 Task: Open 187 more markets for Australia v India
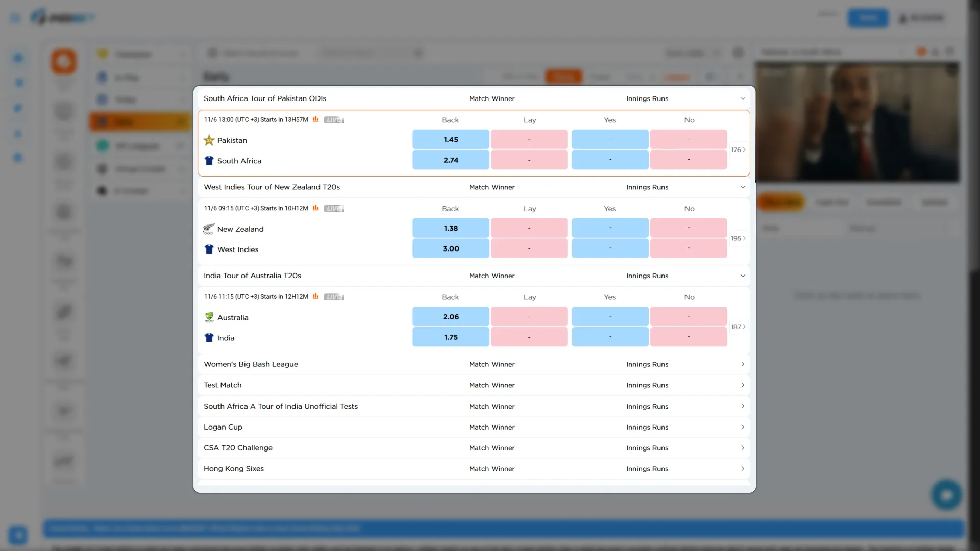tap(738, 327)
